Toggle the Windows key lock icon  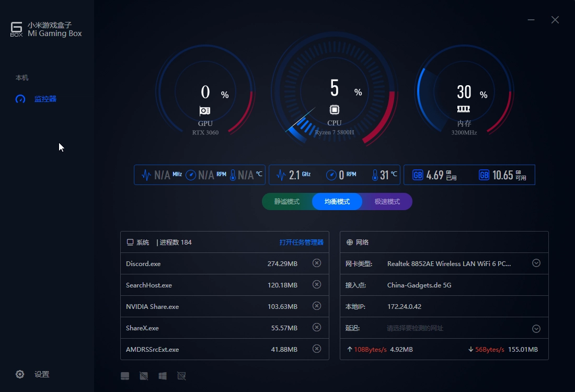tap(163, 376)
